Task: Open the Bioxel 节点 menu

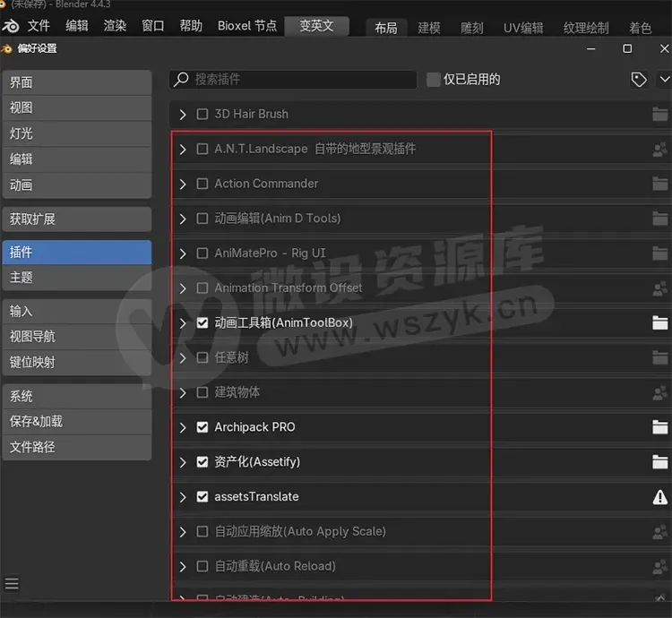Action: (247, 26)
